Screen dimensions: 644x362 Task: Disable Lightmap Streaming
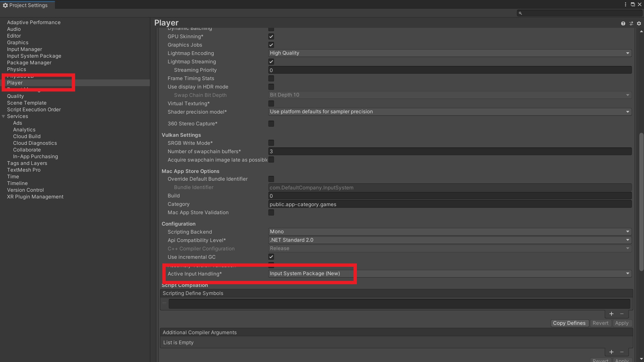pyautogui.click(x=271, y=61)
